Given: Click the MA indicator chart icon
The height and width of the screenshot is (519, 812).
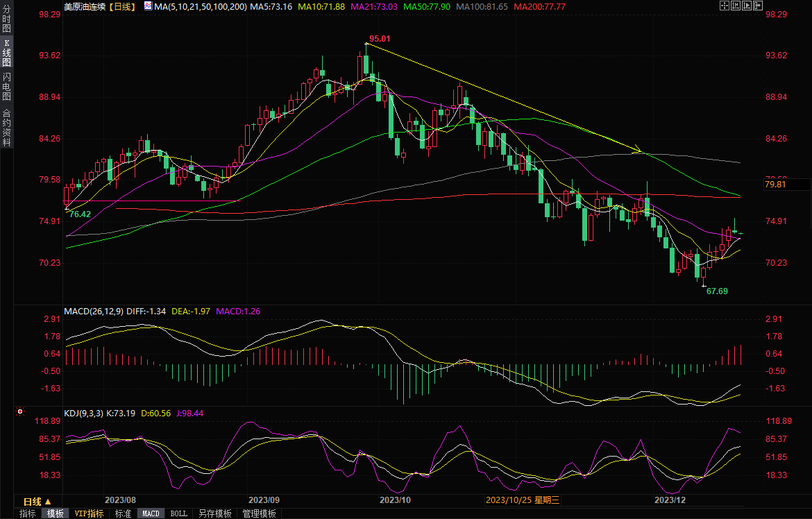Looking at the screenshot, I should (x=148, y=6).
